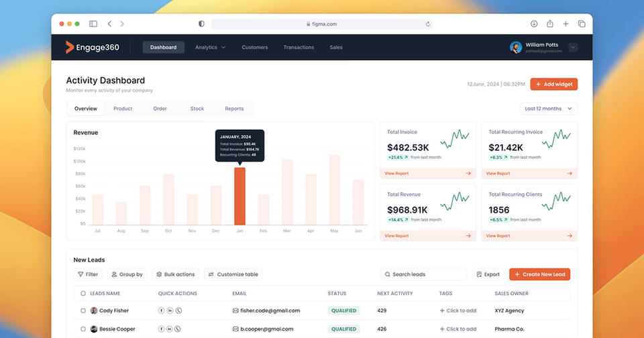Click mail icon beside b.cooper@gmai.com
Screen dimensions: 644x338
click(x=235, y=329)
